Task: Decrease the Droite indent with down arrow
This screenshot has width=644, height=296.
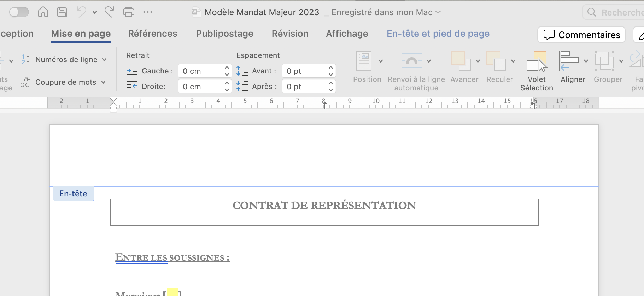Action: (227, 90)
